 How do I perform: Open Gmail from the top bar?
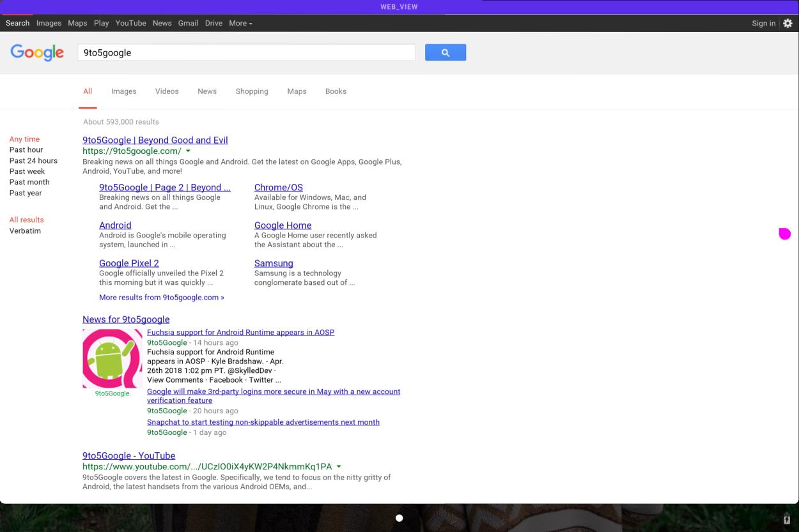188,23
